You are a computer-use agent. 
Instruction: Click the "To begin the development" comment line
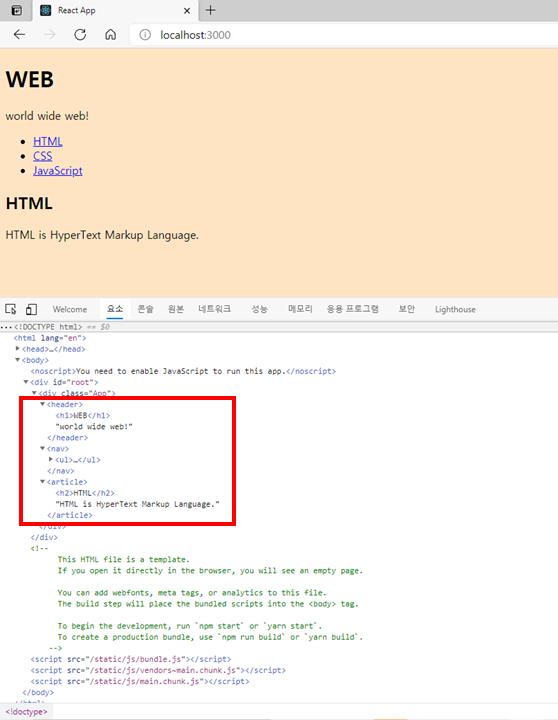[190, 626]
